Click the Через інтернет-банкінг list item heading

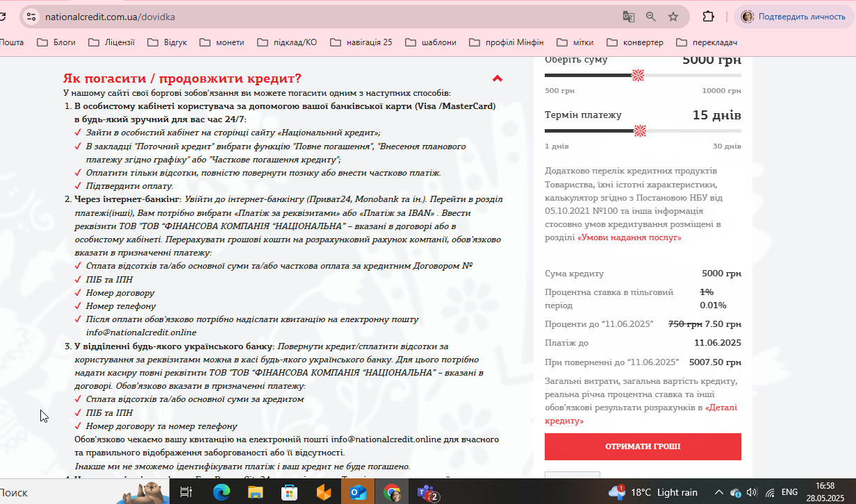[128, 199]
